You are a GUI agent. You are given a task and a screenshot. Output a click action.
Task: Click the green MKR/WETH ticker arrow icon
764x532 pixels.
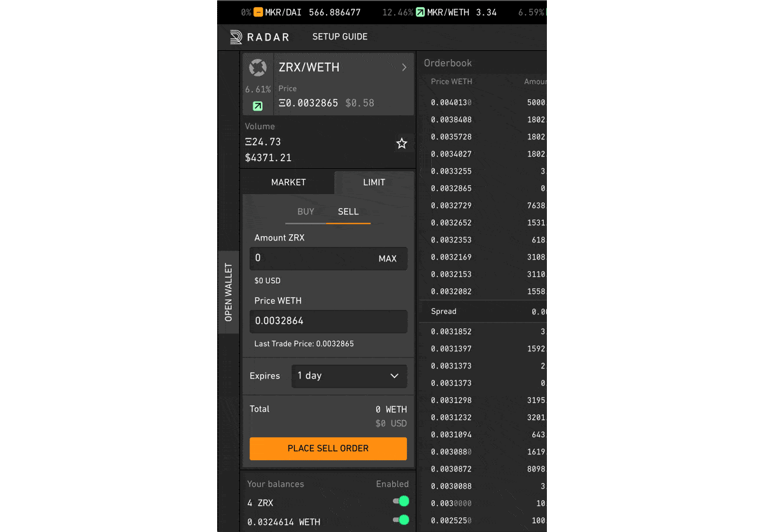pos(420,12)
